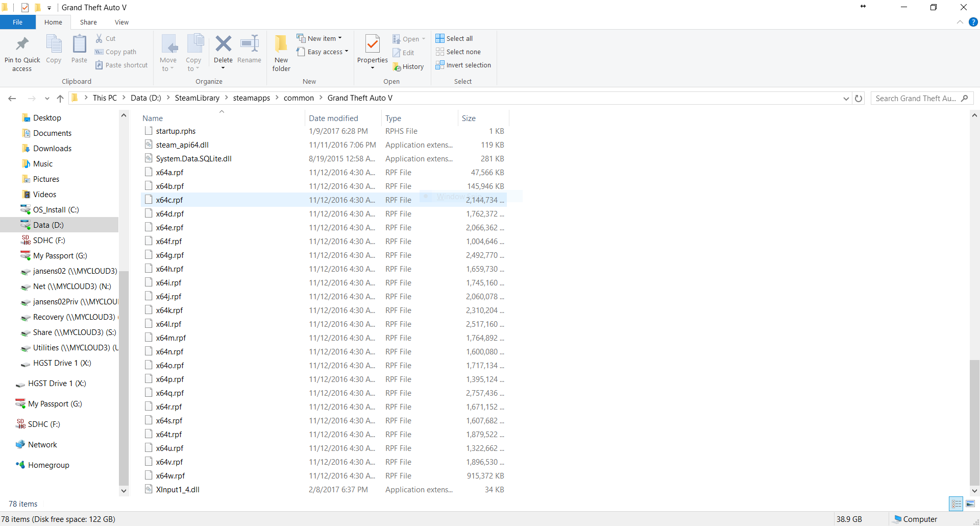Switch to details view layout

957,504
